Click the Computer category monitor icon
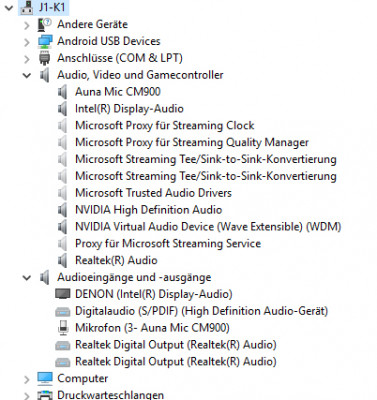377x400 pixels. tap(45, 378)
